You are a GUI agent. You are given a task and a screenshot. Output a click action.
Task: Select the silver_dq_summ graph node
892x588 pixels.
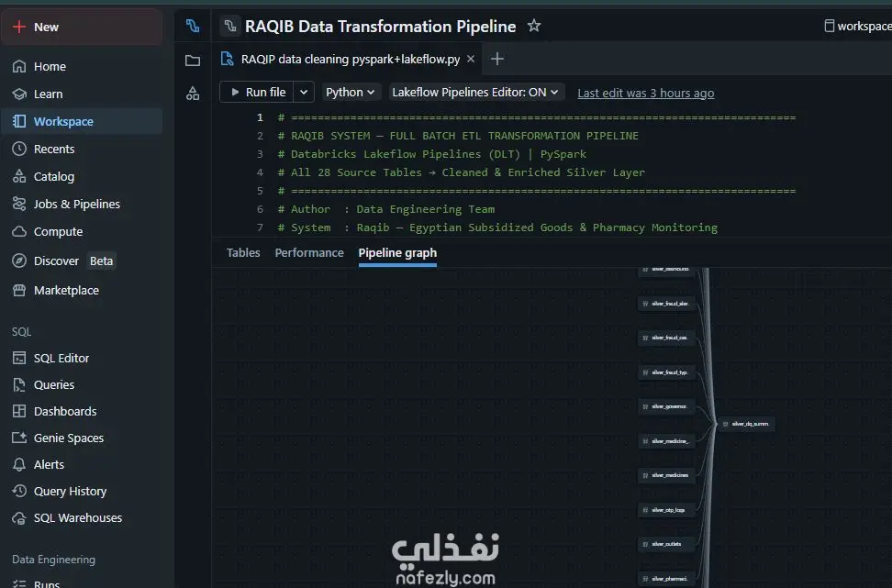point(746,424)
